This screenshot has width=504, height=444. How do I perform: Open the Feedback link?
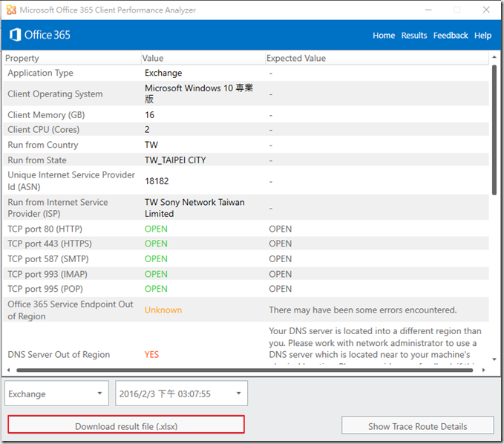click(x=451, y=36)
